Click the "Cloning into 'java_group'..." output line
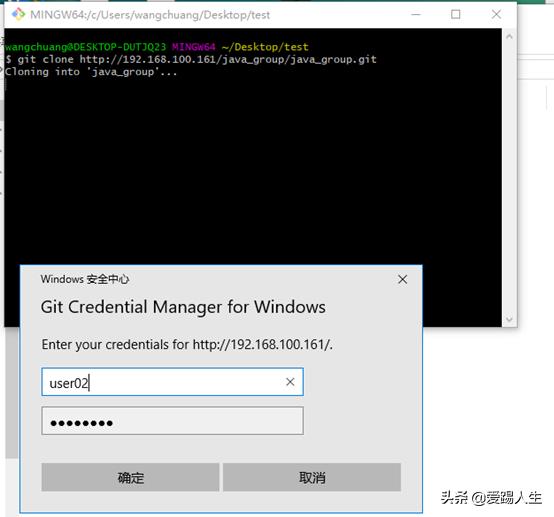554x517 pixels. 91,72
